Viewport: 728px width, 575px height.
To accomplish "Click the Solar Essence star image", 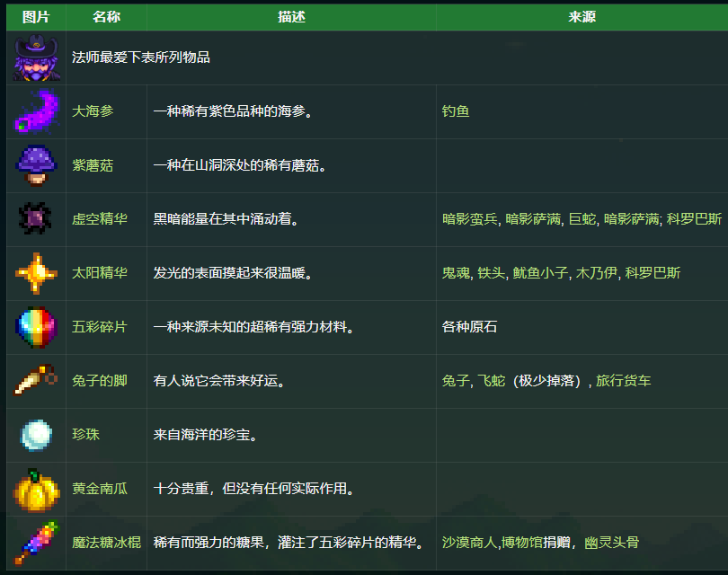I will pos(36,273).
